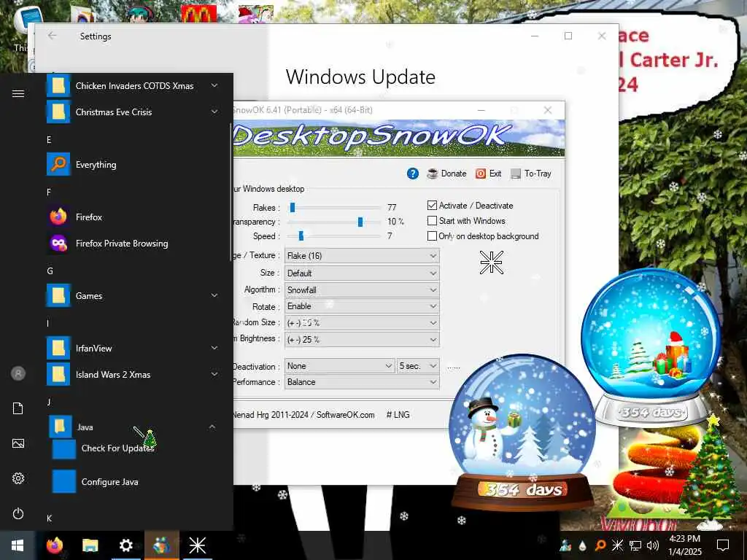Click the DesktopSnowOK snowflake taskbar icon
This screenshot has height=560, width=747.
coord(197,545)
